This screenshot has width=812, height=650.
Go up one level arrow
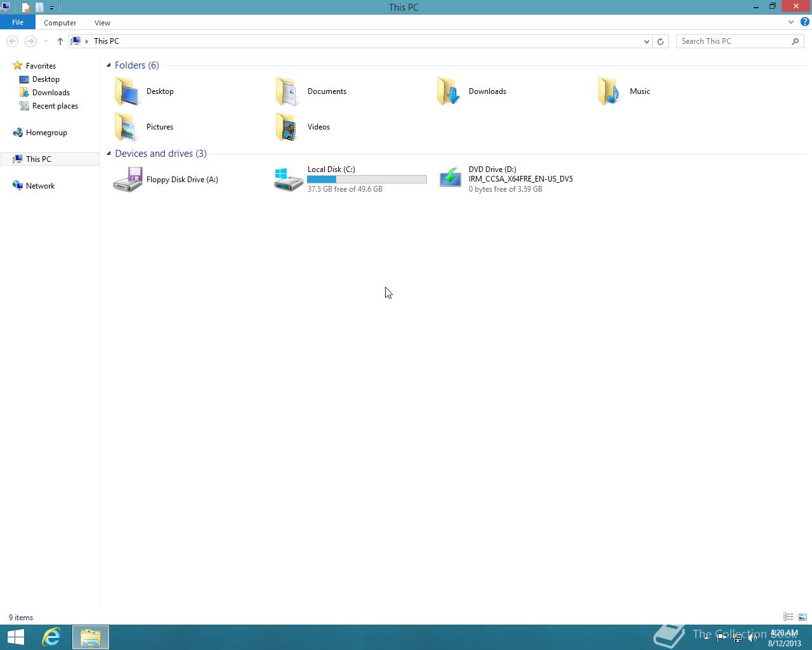(x=60, y=41)
